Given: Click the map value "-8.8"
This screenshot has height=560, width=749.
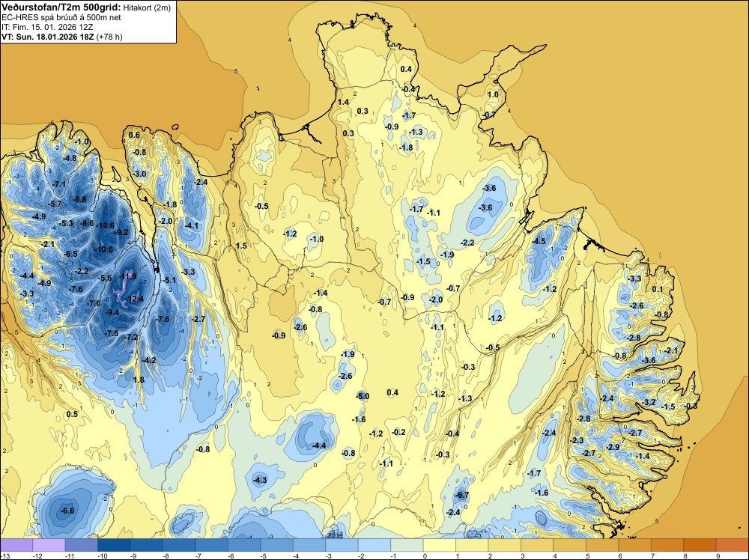Looking at the screenshot, I should click(x=79, y=199).
